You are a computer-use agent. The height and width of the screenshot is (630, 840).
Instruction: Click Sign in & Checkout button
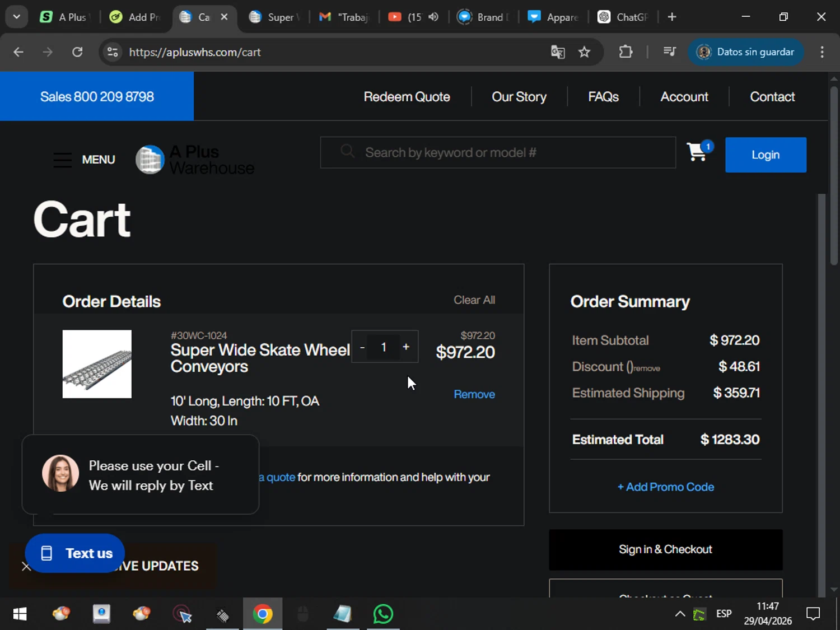click(665, 550)
